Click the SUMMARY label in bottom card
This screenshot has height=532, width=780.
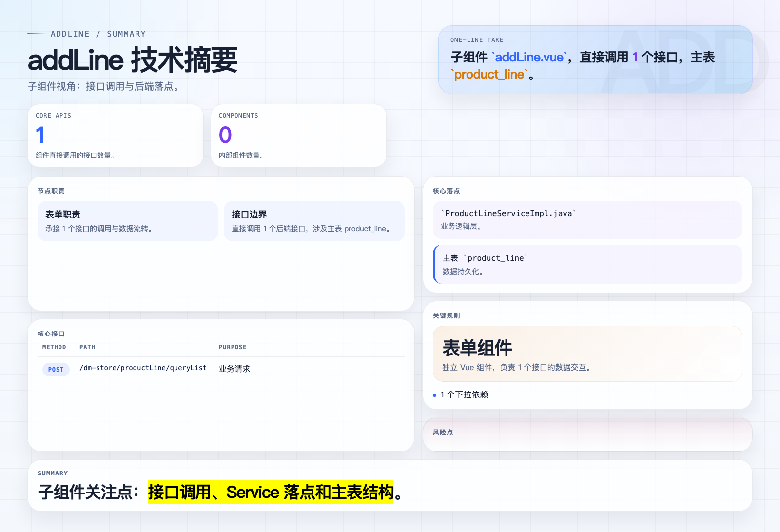pos(53,473)
